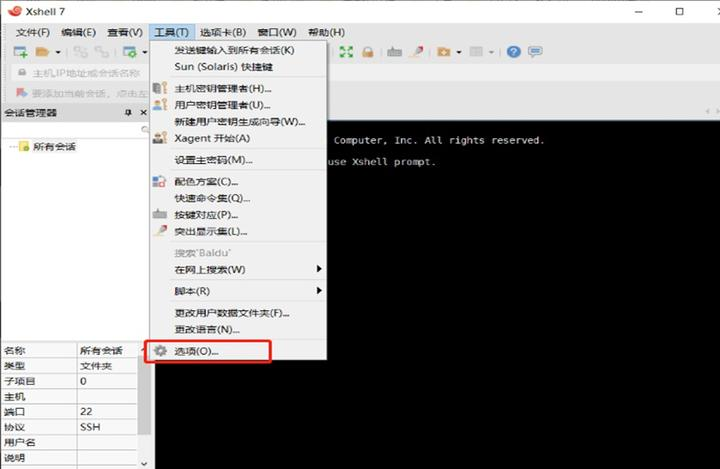The height and width of the screenshot is (469, 720).
Task: Expand 在网上搜索(W) submenu
Action: coord(238,270)
